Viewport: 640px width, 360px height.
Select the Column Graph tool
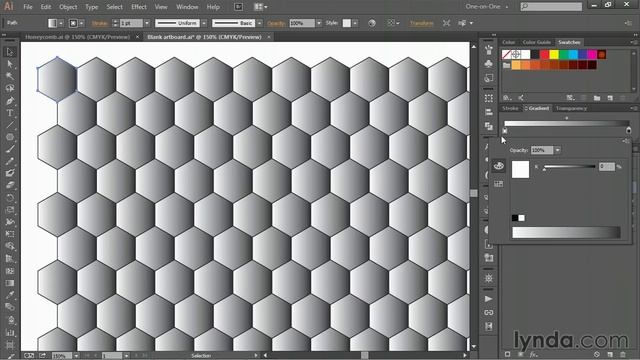[10, 333]
